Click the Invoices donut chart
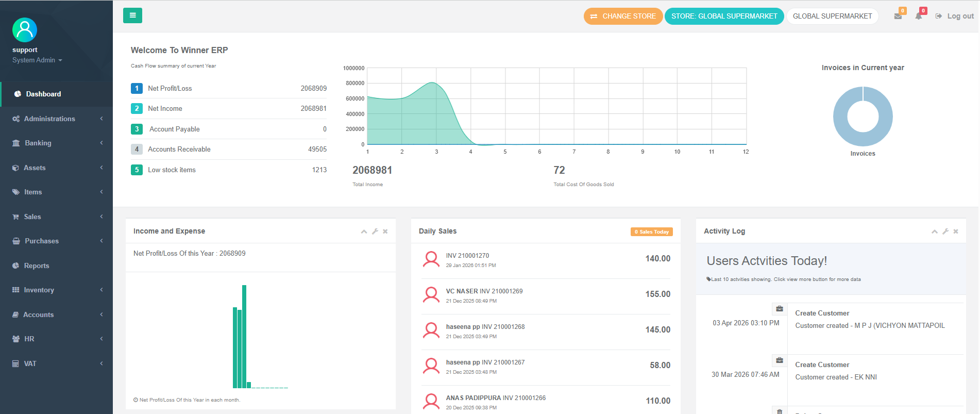 pyautogui.click(x=863, y=117)
